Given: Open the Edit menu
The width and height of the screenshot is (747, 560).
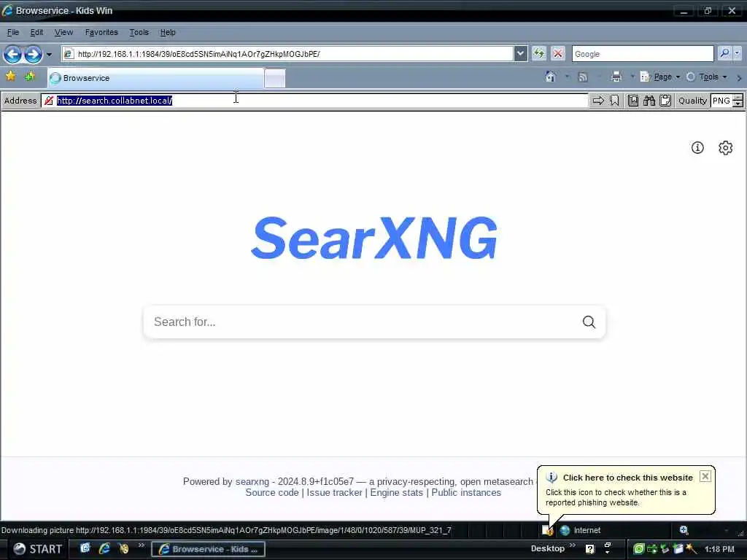Looking at the screenshot, I should pos(36,32).
